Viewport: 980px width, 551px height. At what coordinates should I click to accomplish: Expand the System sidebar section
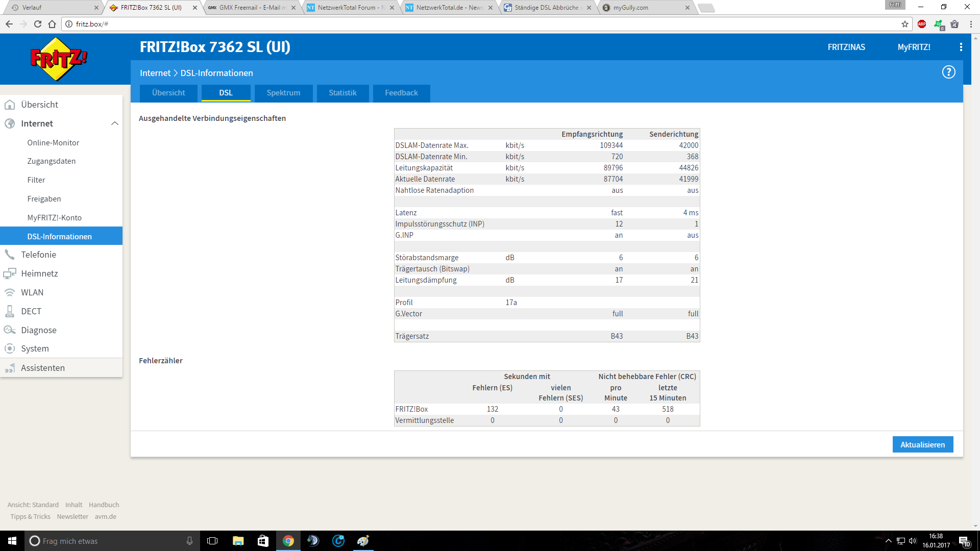click(35, 348)
